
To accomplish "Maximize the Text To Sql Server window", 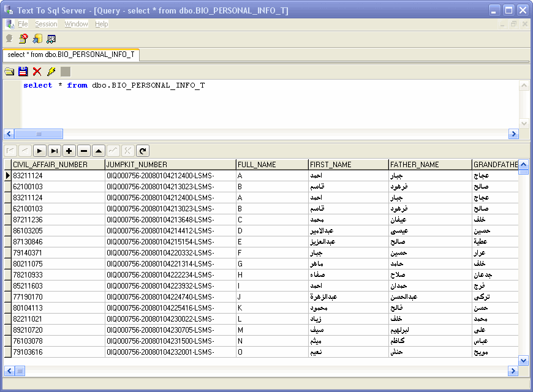I will 509,10.
